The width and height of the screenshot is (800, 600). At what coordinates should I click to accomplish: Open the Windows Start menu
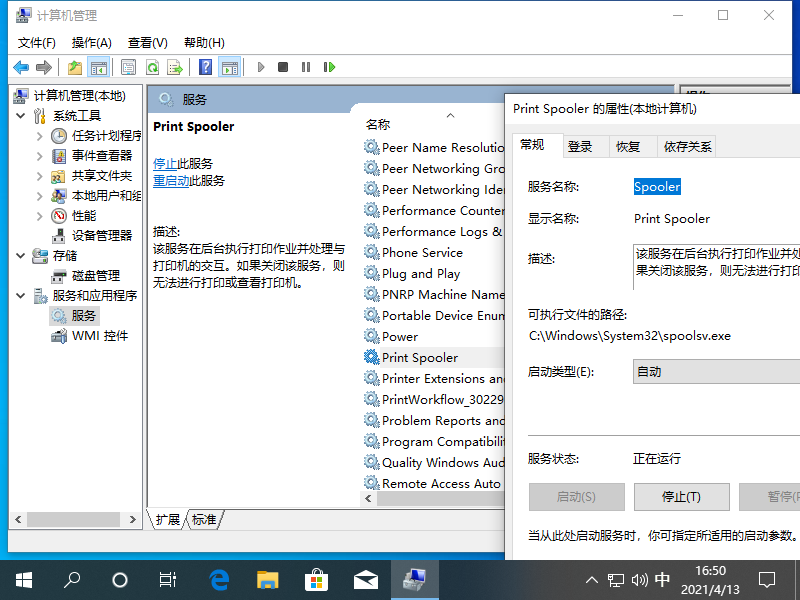point(24,580)
